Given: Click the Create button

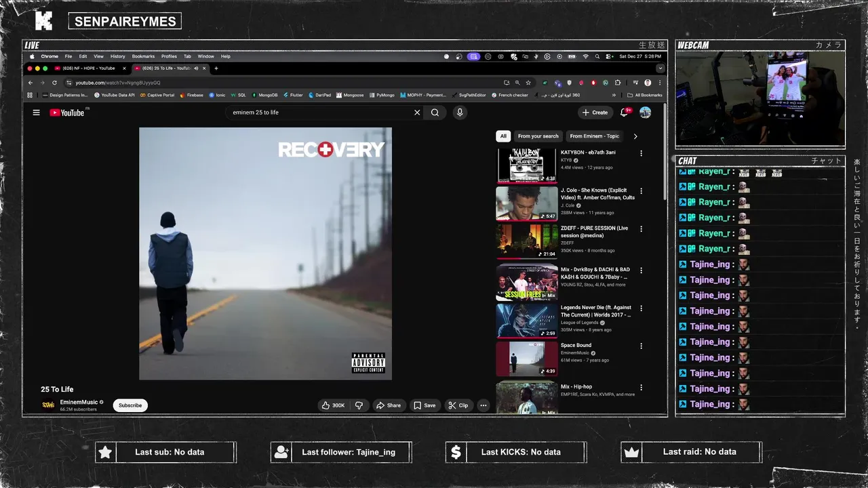Looking at the screenshot, I should pyautogui.click(x=595, y=113).
